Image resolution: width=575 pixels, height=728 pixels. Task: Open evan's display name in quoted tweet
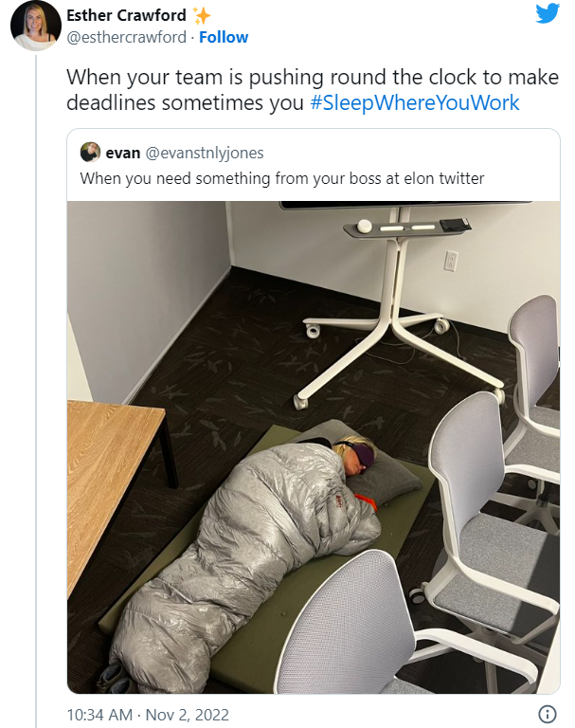(x=123, y=153)
